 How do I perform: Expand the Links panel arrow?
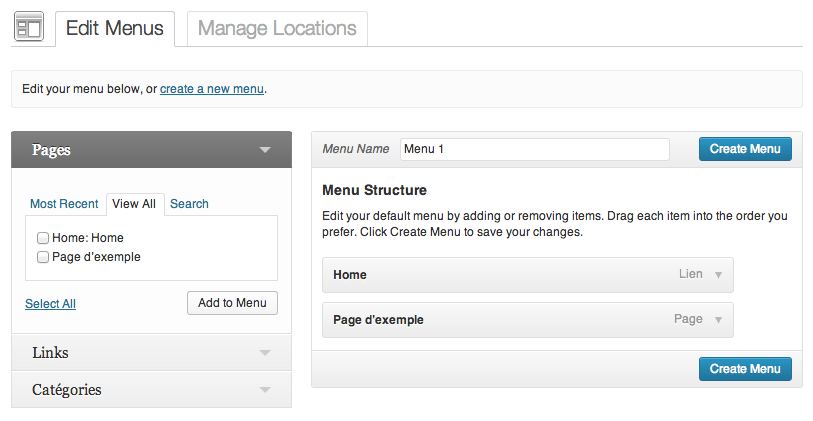(x=265, y=353)
